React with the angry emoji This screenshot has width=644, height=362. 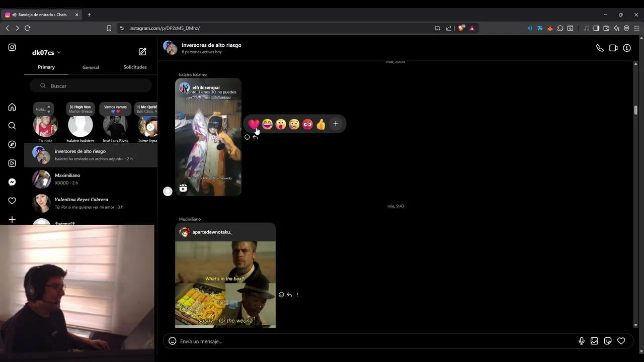tap(308, 124)
